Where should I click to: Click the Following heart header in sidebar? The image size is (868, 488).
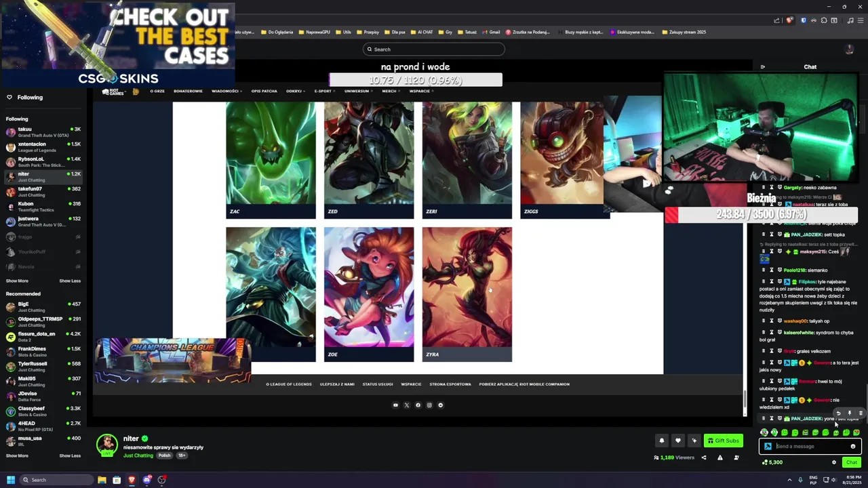[24, 97]
